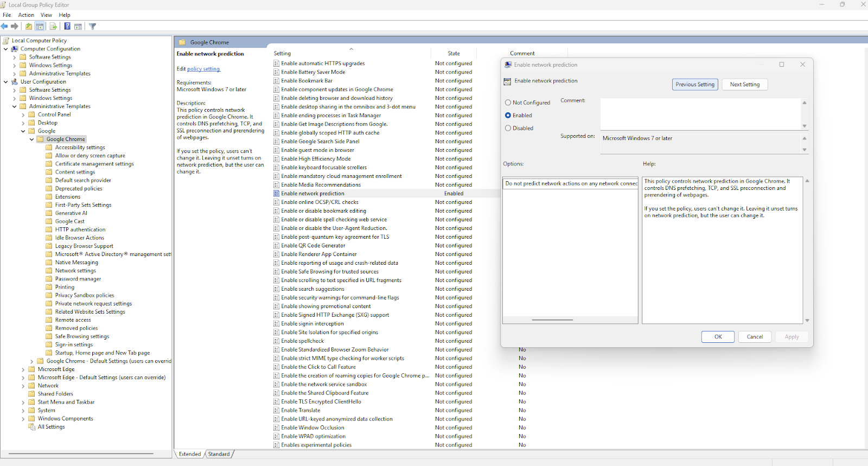Click the Cancel button in dialog
Image resolution: width=868 pixels, height=466 pixels.
(x=755, y=337)
